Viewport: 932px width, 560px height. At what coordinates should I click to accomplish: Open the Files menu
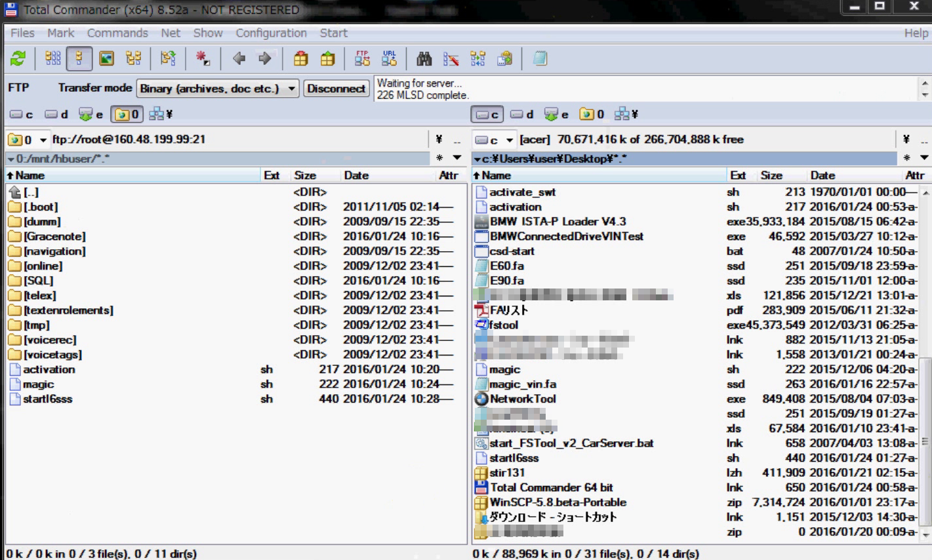[x=22, y=33]
